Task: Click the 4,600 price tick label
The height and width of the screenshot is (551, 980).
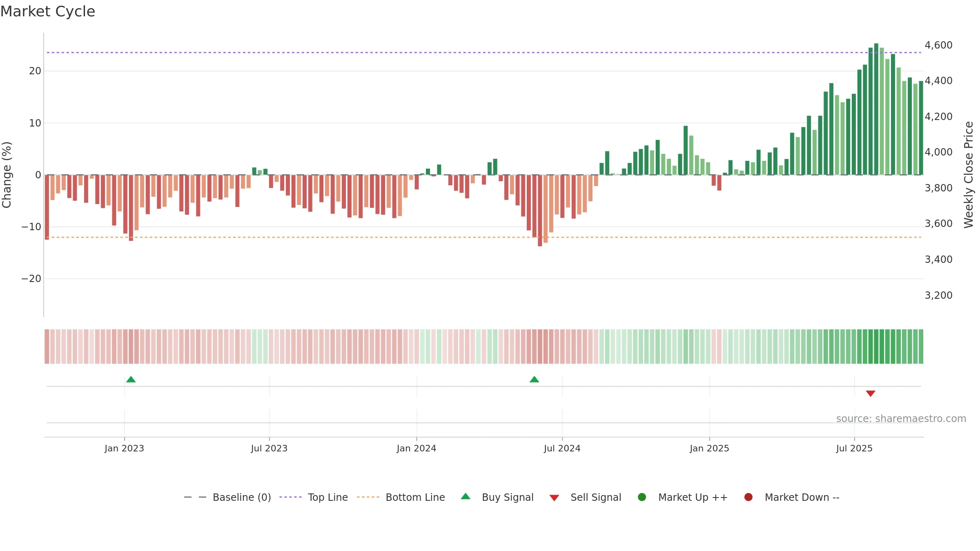Action: click(938, 45)
